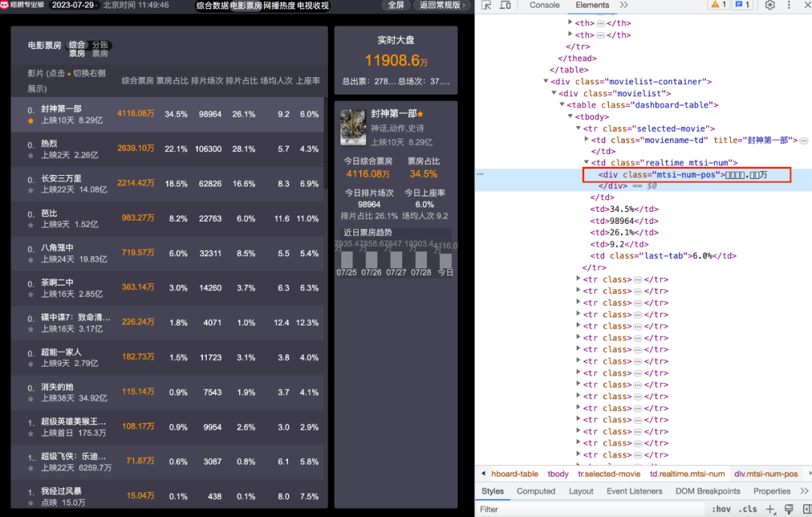Collapse the tr selected-movie node

[x=578, y=128]
